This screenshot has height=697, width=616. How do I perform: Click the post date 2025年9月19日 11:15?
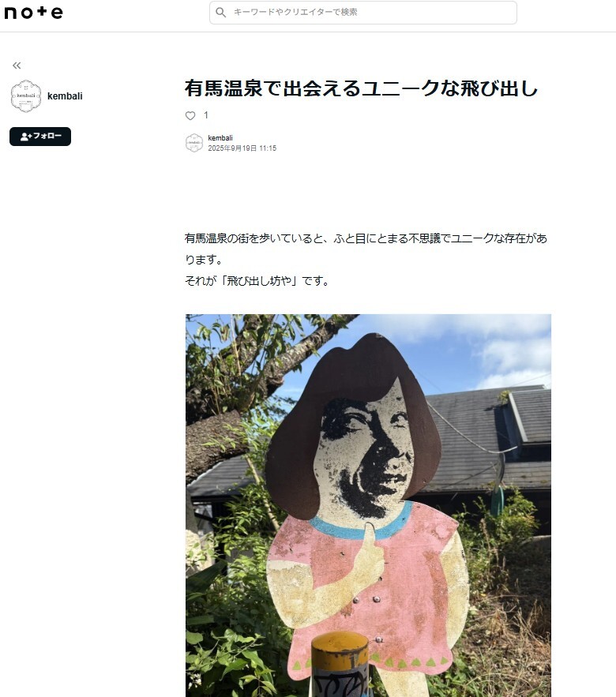tap(242, 148)
